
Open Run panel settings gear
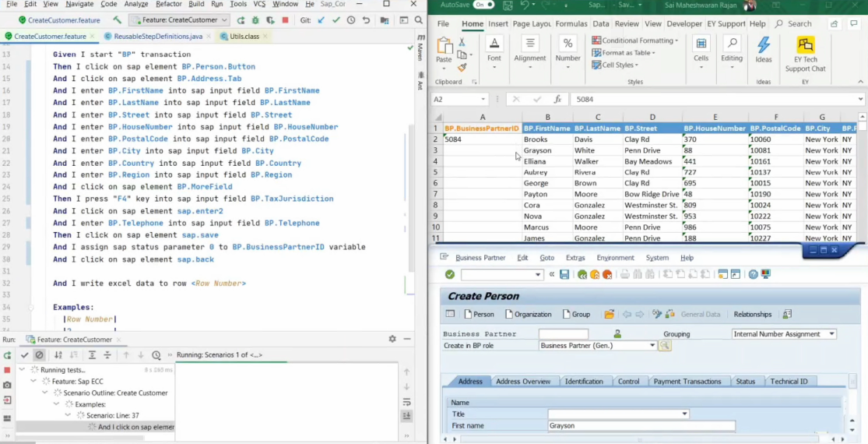click(392, 339)
